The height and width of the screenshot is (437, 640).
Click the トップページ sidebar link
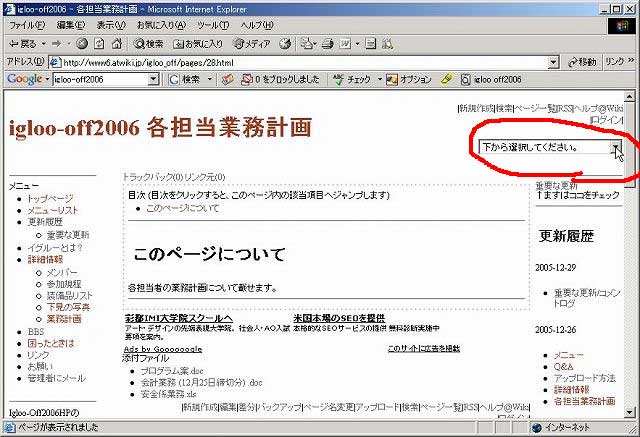click(x=50, y=199)
